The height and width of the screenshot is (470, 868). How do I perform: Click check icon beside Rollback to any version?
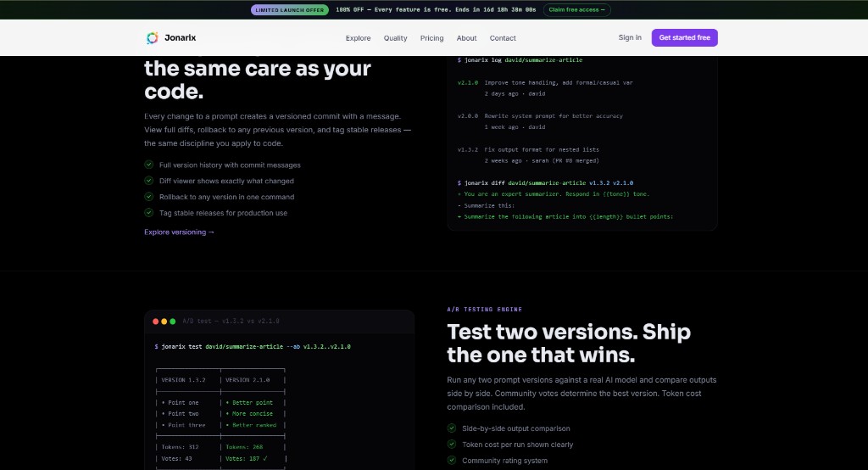pos(149,197)
